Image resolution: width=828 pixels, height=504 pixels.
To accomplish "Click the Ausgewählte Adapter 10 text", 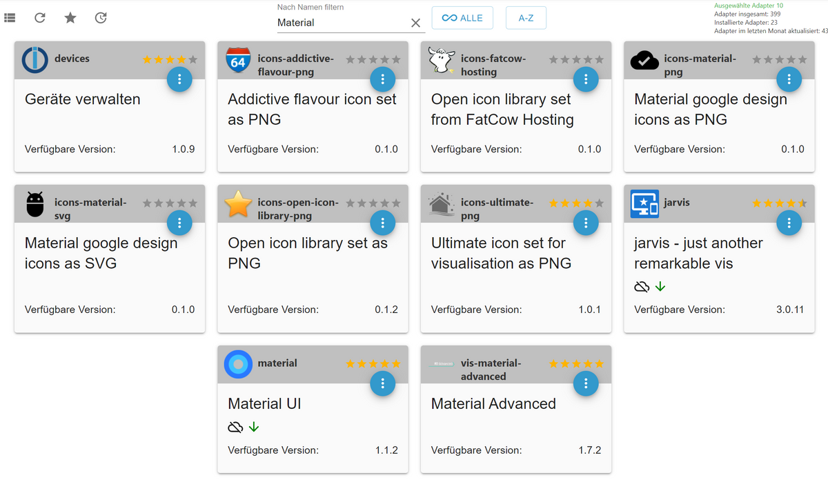I will coord(749,6).
